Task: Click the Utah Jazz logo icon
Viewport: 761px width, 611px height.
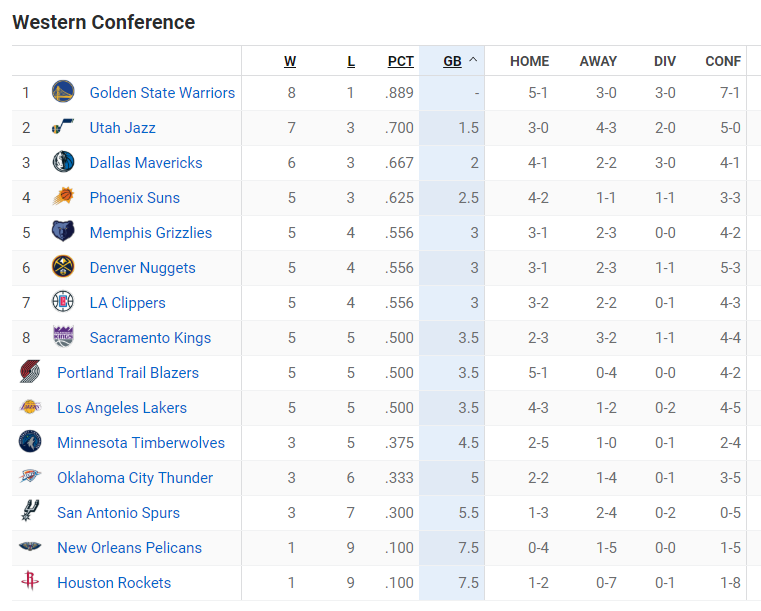Action: (63, 127)
